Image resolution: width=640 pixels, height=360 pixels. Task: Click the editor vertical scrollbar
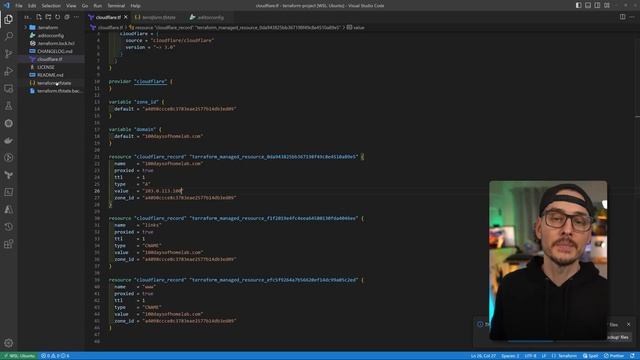(637, 191)
